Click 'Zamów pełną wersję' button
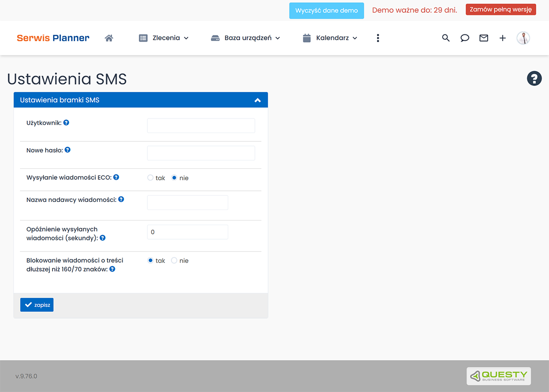 coord(501,9)
